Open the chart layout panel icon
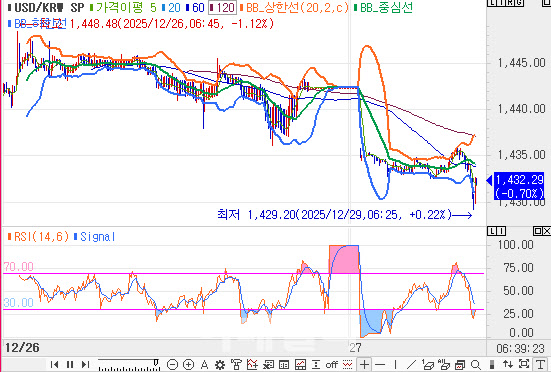The image size is (551, 372). (x=300, y=365)
